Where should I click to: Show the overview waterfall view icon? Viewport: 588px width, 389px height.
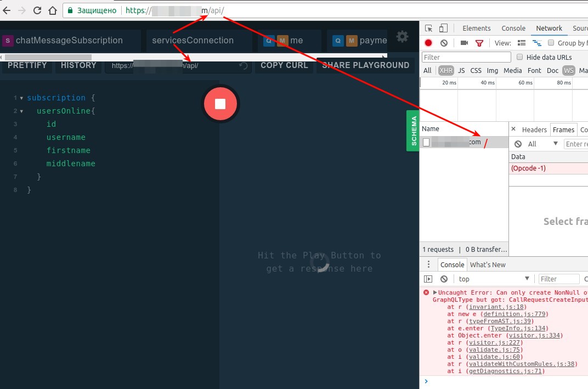tap(537, 43)
